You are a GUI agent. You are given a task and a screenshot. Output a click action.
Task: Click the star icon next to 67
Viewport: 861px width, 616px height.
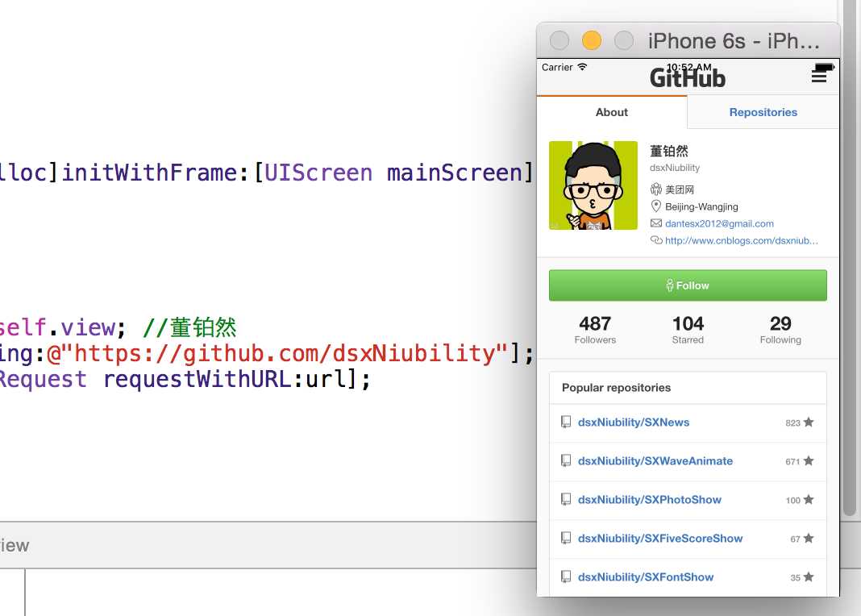coord(809,538)
